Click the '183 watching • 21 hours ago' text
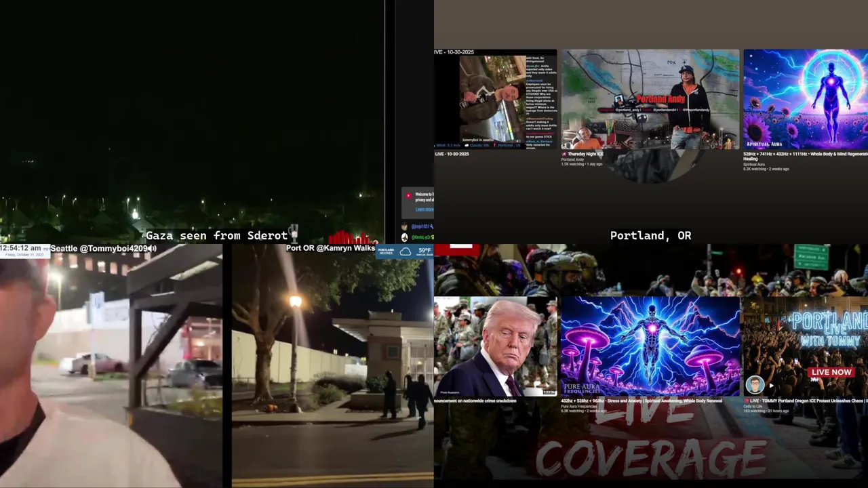 point(766,411)
